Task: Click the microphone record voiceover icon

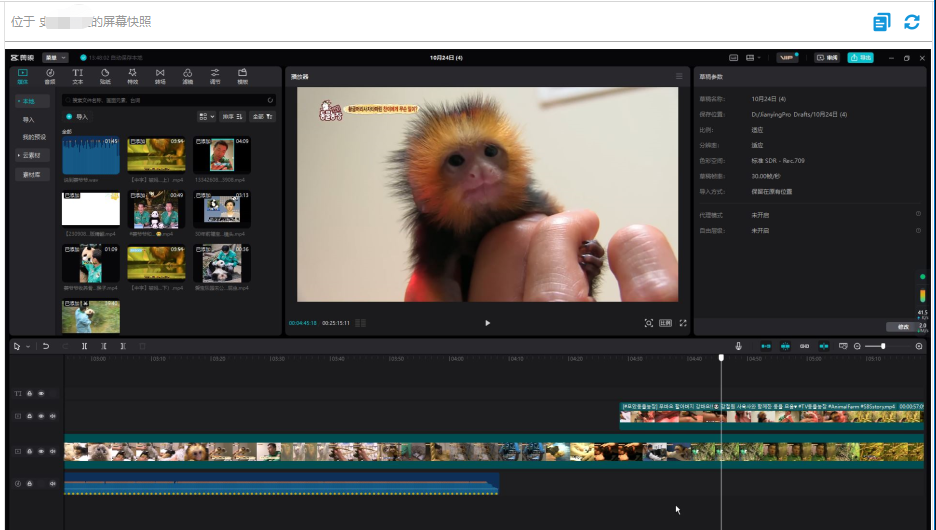Action: click(739, 346)
